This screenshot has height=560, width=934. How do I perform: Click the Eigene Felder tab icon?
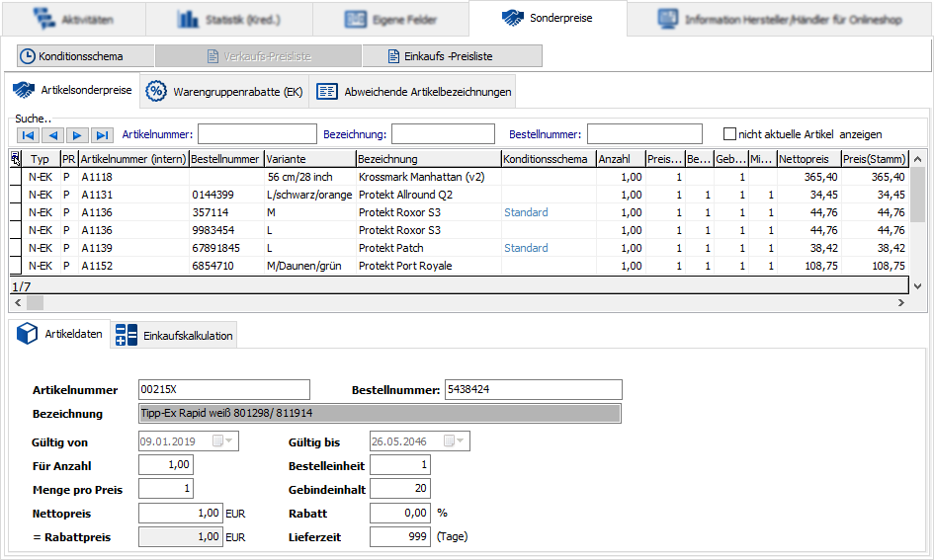click(x=356, y=20)
